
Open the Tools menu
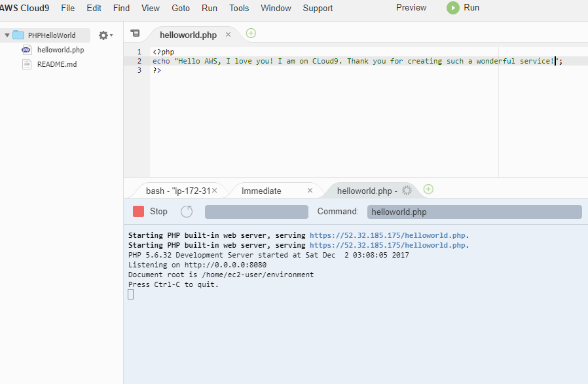click(239, 8)
